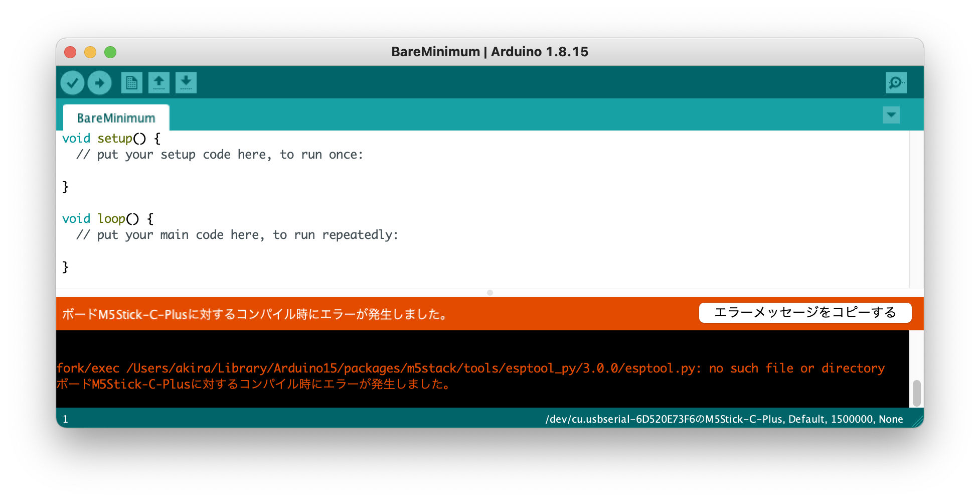The width and height of the screenshot is (980, 502).
Task: Open a sketch with the Open icon
Action: click(159, 83)
